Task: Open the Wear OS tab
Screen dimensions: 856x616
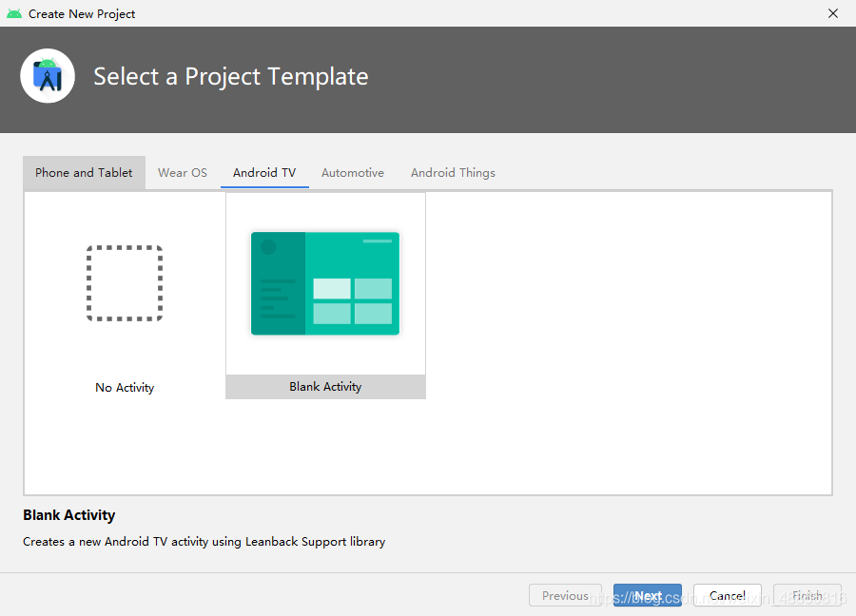Action: (x=183, y=172)
